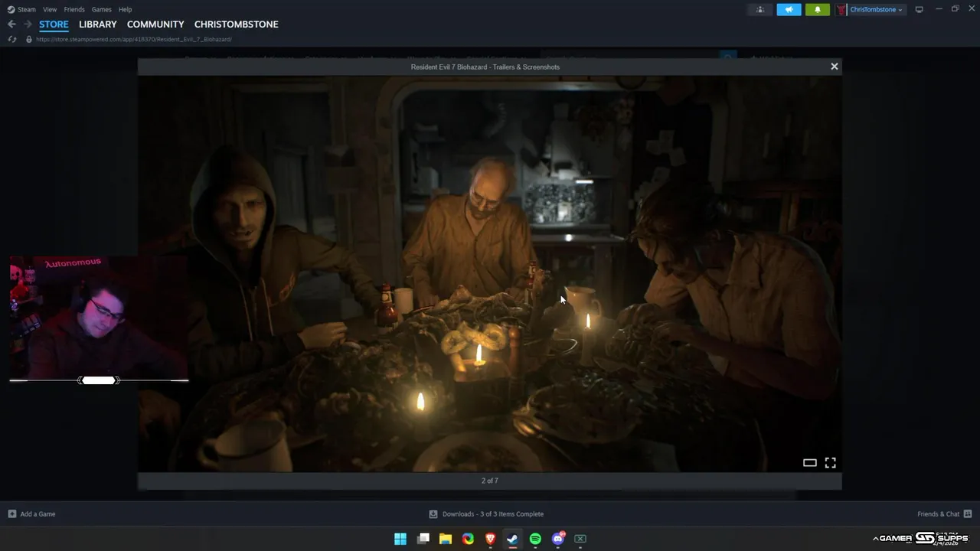Open the Games menu
The image size is (980, 551).
pyautogui.click(x=101, y=9)
